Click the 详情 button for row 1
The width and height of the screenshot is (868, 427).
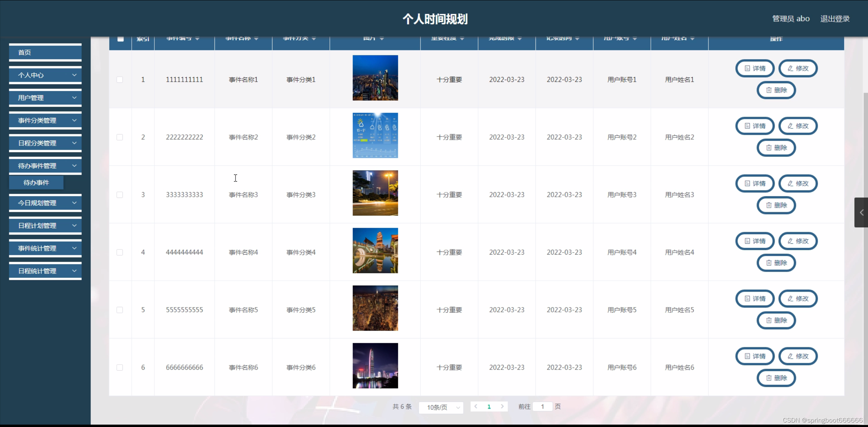755,68
